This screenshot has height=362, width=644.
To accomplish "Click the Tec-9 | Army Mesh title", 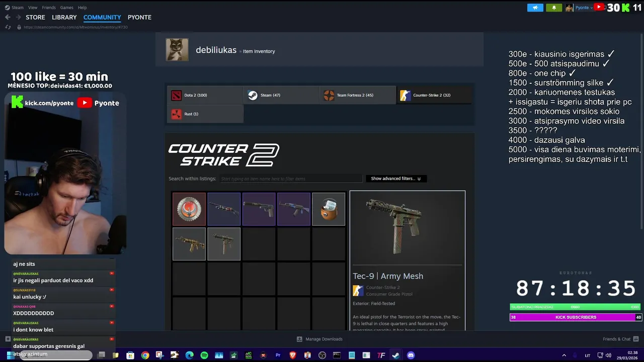I will [x=388, y=276].
